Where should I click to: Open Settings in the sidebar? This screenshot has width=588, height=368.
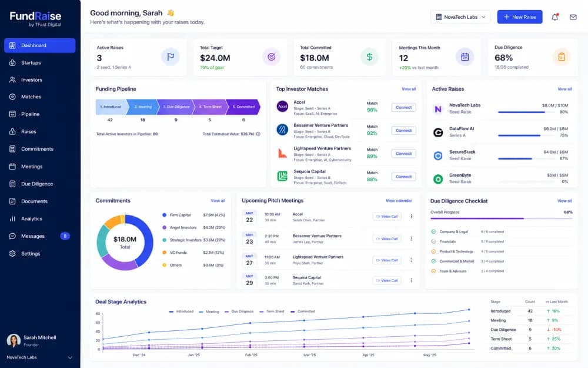(x=40, y=253)
